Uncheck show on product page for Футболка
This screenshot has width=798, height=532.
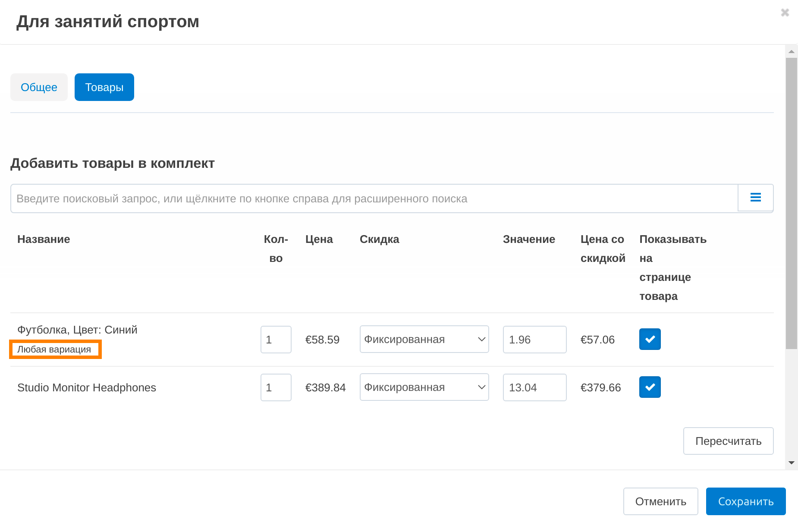[650, 339]
